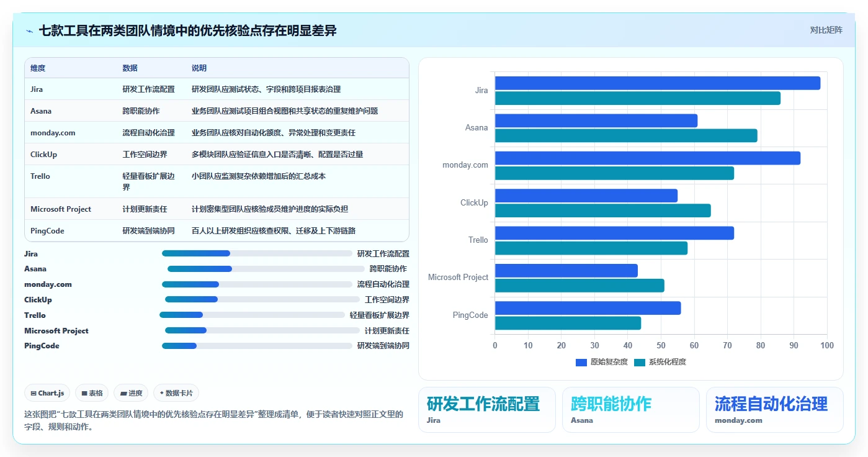Click the progress-list name Microsoft Project
Screen dimensions: 868x457
click(56, 330)
